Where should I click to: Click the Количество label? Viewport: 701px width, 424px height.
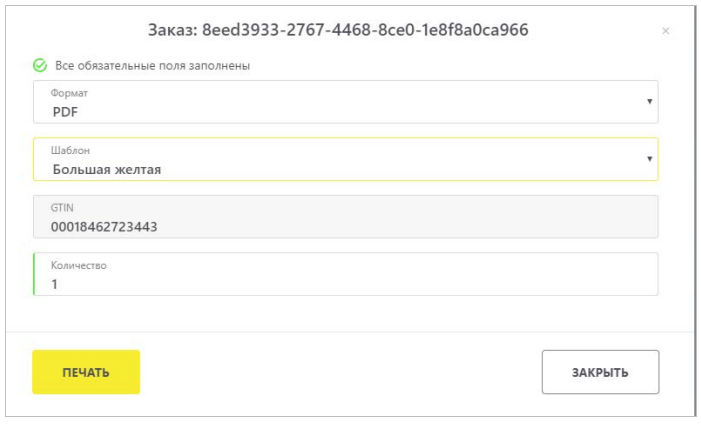(x=79, y=265)
